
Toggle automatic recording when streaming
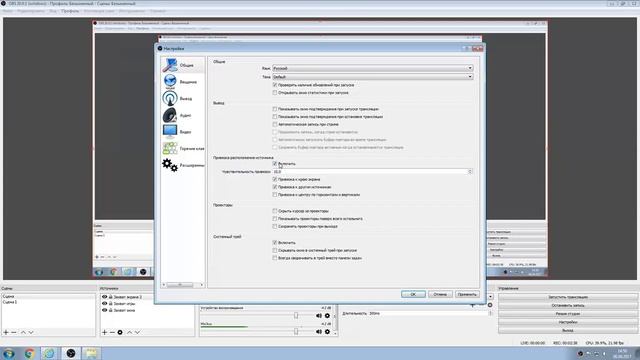(x=275, y=124)
